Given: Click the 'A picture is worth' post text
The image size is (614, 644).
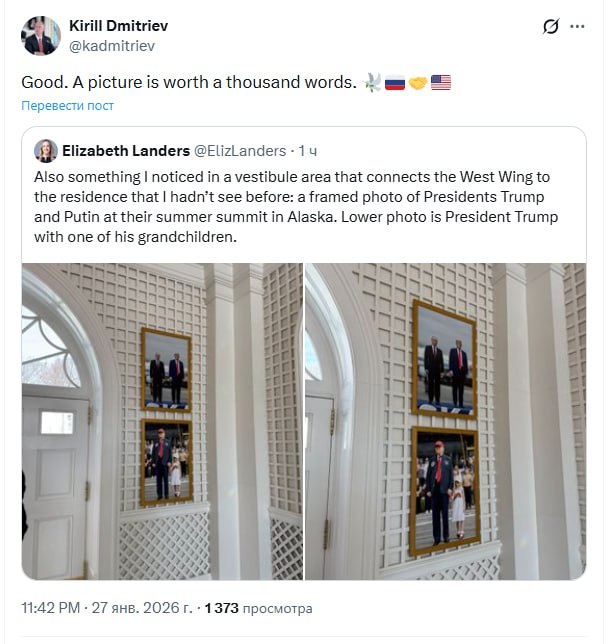Looking at the screenshot, I should pyautogui.click(x=188, y=83).
